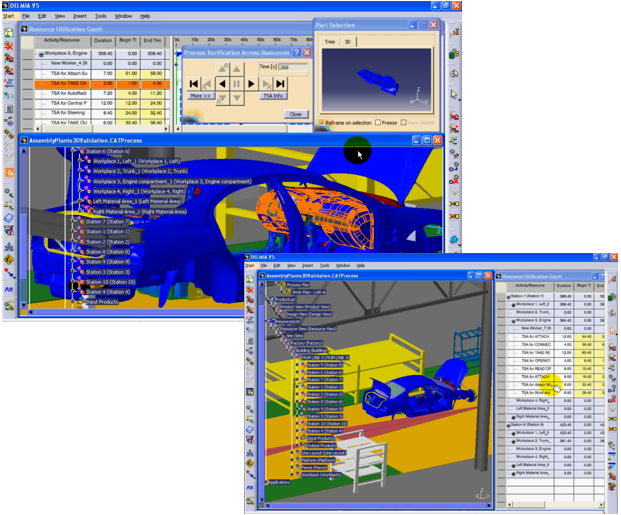Screen dimensions: 621x515
Task: Click vertical scrollbar up arrow in CATProcess window
Action: 24,151
